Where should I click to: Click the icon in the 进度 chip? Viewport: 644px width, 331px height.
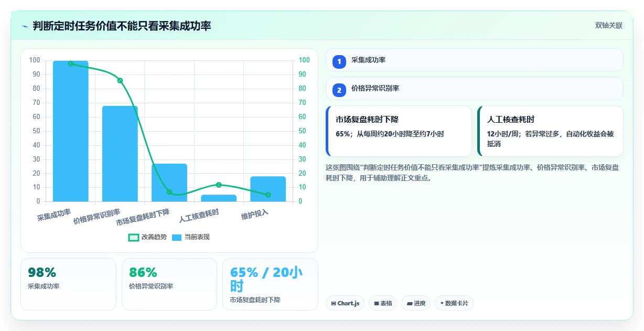pyautogui.click(x=409, y=303)
